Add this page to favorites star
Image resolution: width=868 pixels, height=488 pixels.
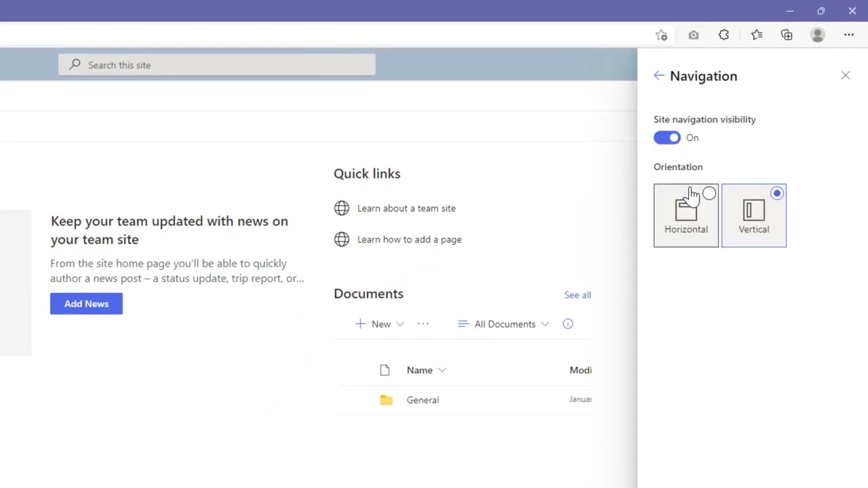coord(661,35)
